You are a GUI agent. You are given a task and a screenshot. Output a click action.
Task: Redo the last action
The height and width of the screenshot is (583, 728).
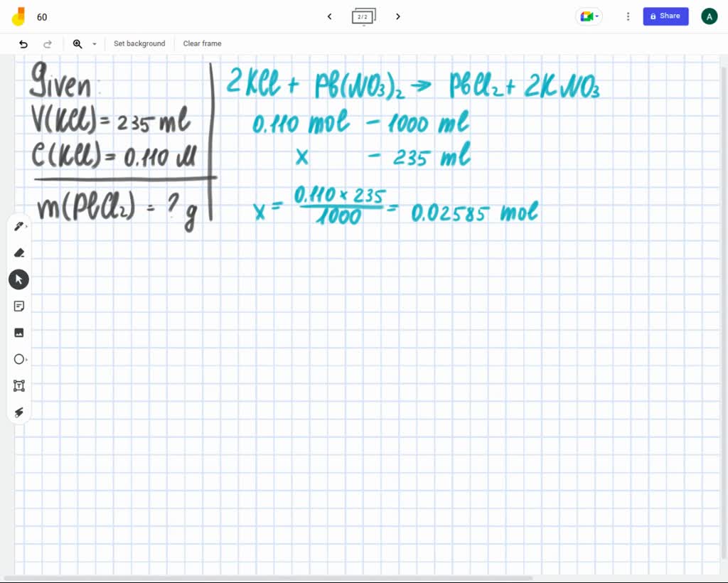click(48, 44)
